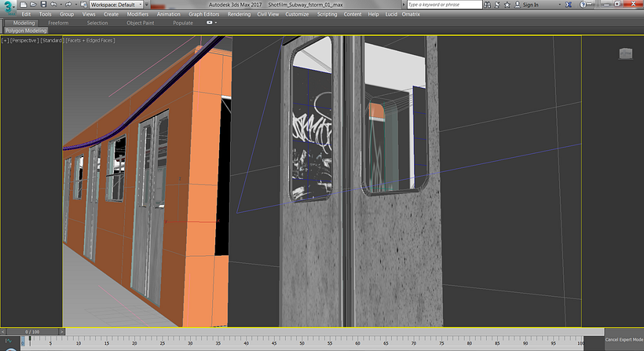644x351 pixels.
Task: Open the Perspective viewport label menu
Action: pyautogui.click(x=26, y=40)
